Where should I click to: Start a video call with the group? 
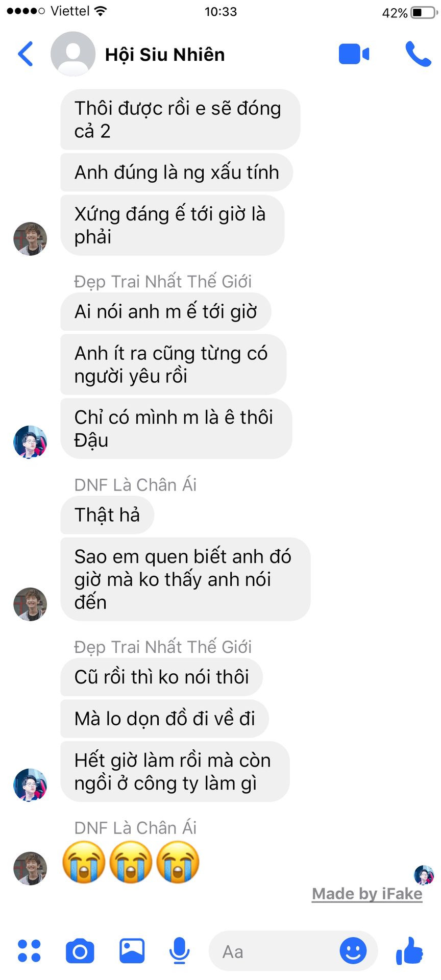pyautogui.click(x=354, y=54)
